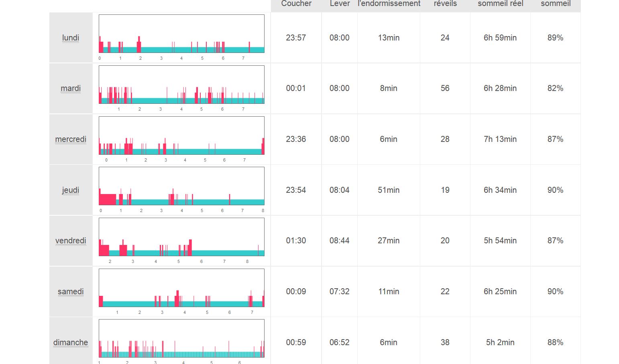This screenshot has width=619, height=364.
Task: Select vendredi bedtime 01:30
Action: [296, 241]
